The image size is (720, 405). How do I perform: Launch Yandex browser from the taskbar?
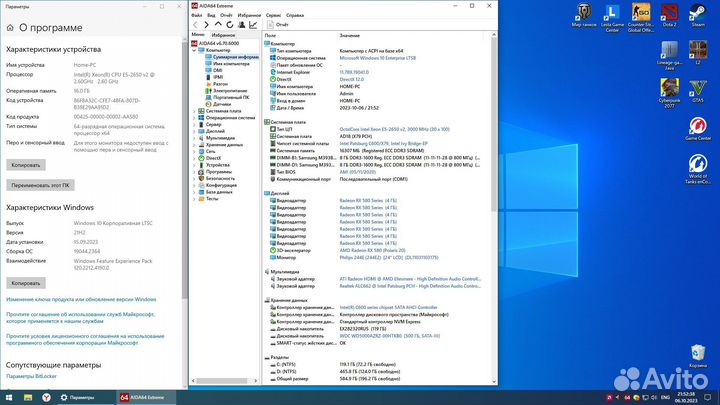(x=46, y=398)
